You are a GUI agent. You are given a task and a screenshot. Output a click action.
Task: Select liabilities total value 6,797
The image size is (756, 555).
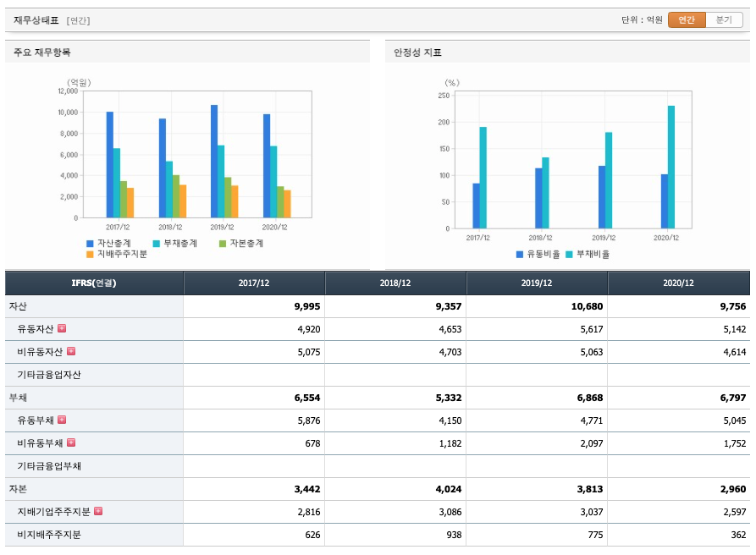click(x=733, y=398)
